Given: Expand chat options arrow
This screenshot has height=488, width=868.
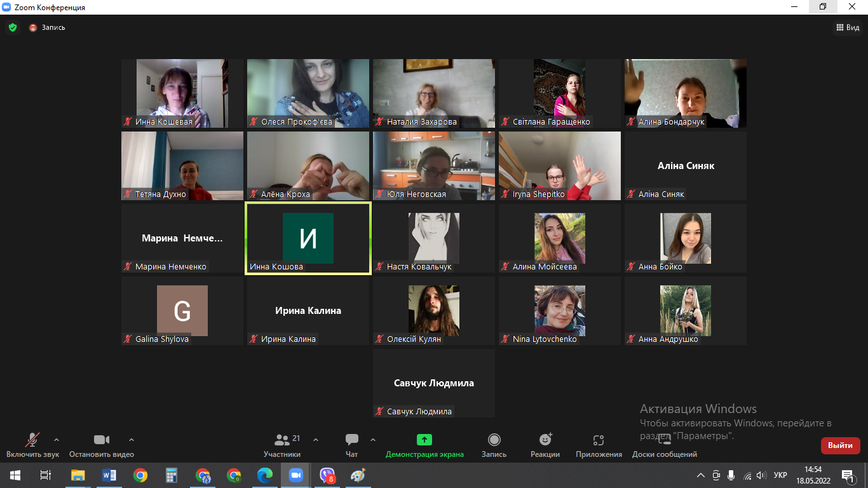Looking at the screenshot, I should 373,439.
